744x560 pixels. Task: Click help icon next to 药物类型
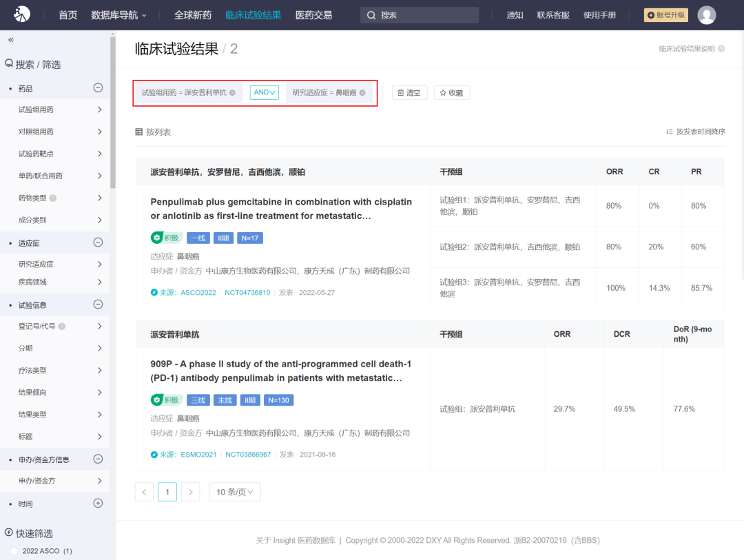point(53,198)
